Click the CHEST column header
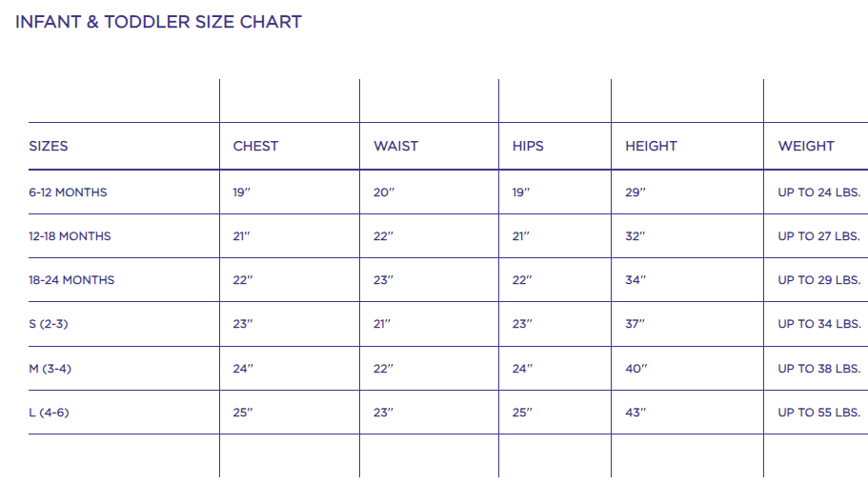Image resolution: width=868 pixels, height=485 pixels. coord(255,146)
